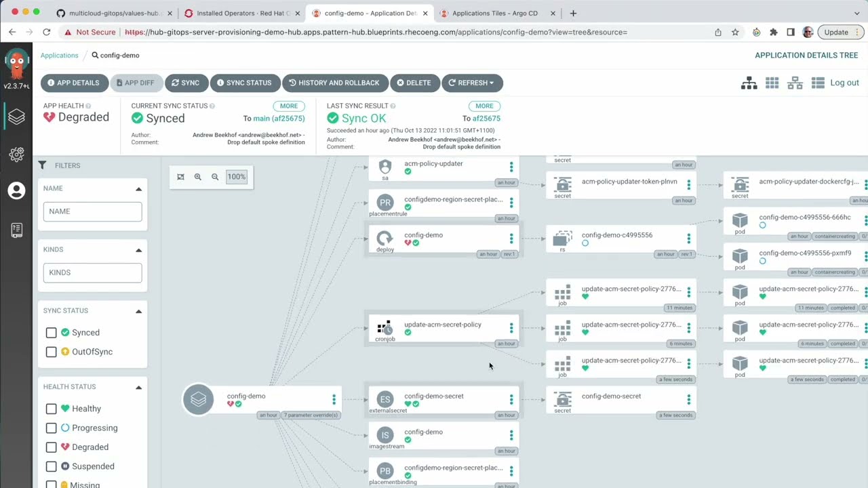The width and height of the screenshot is (868, 488).
Task: Open kebab menu of acm-policy-updater sa node
Action: 511,167
